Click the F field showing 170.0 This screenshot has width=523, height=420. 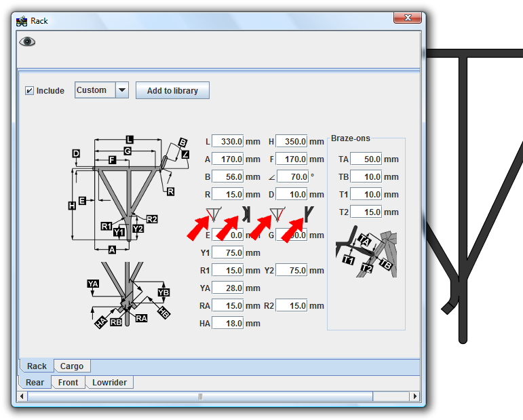click(x=291, y=159)
